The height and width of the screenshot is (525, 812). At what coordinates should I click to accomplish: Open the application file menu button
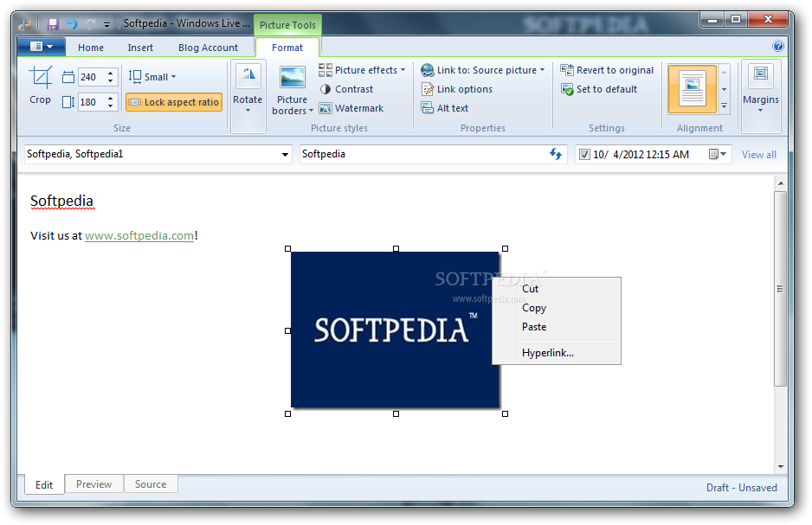[42, 47]
